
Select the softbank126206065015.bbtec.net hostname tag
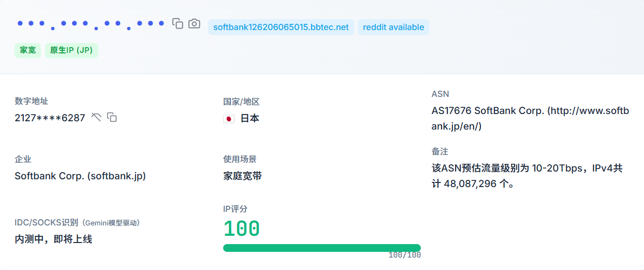point(281,27)
